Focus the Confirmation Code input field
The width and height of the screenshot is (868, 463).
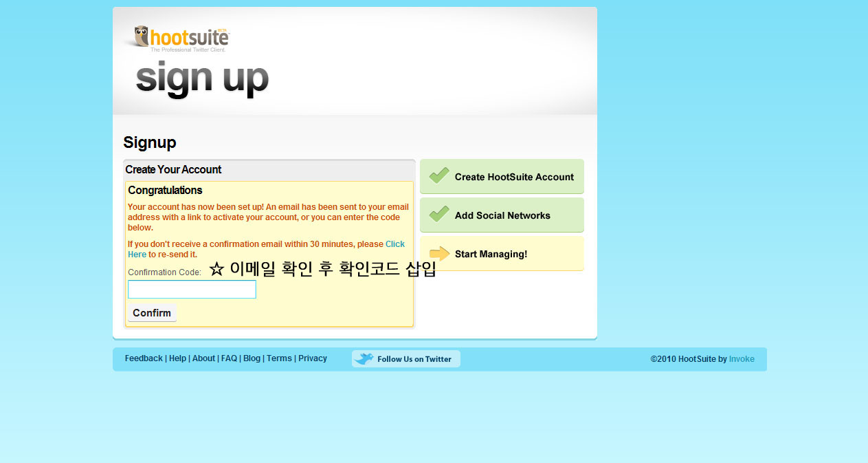pyautogui.click(x=192, y=289)
